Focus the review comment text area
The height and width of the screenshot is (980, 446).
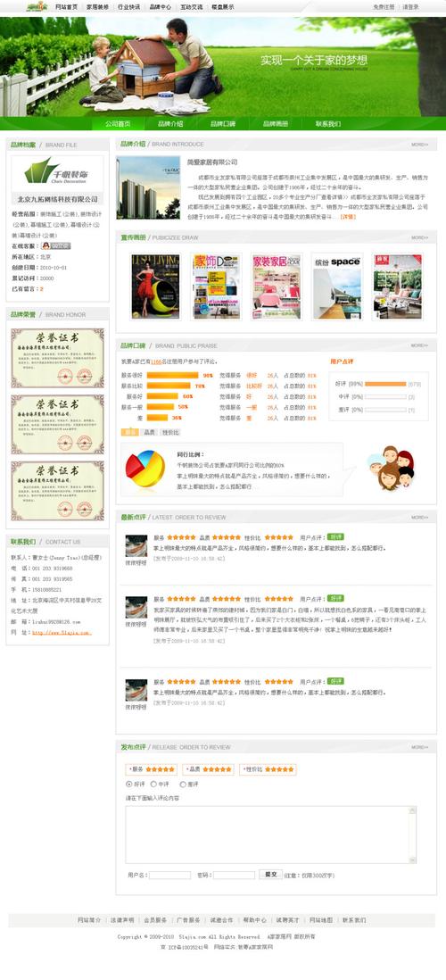tap(270, 835)
